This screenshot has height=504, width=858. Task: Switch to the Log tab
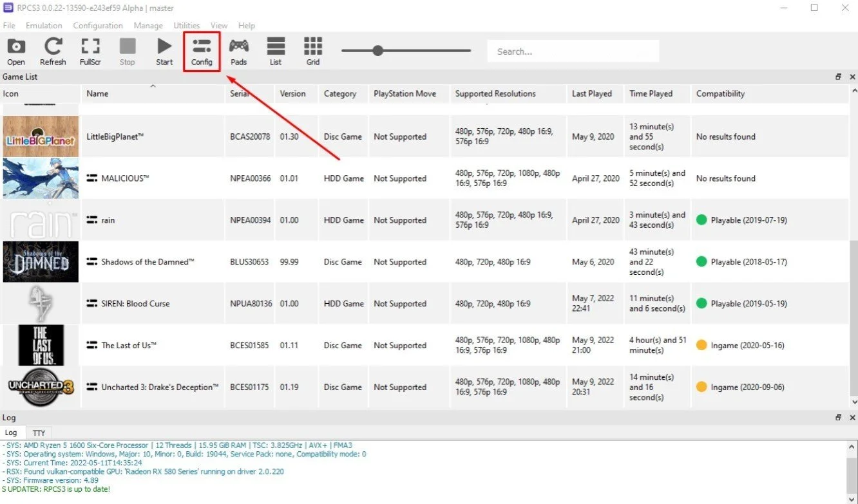(x=12, y=433)
